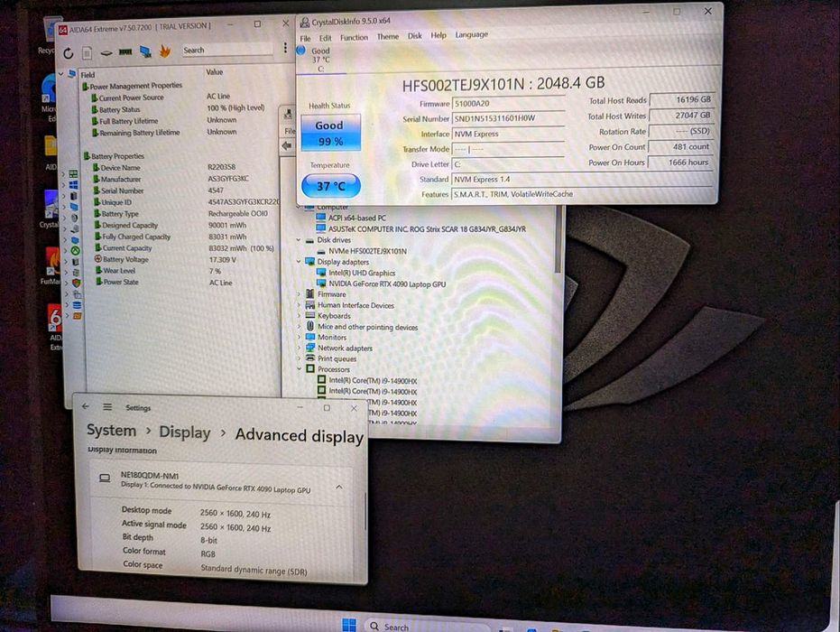Select the Storage category icon in AIDA64 sidebar

coord(75,229)
